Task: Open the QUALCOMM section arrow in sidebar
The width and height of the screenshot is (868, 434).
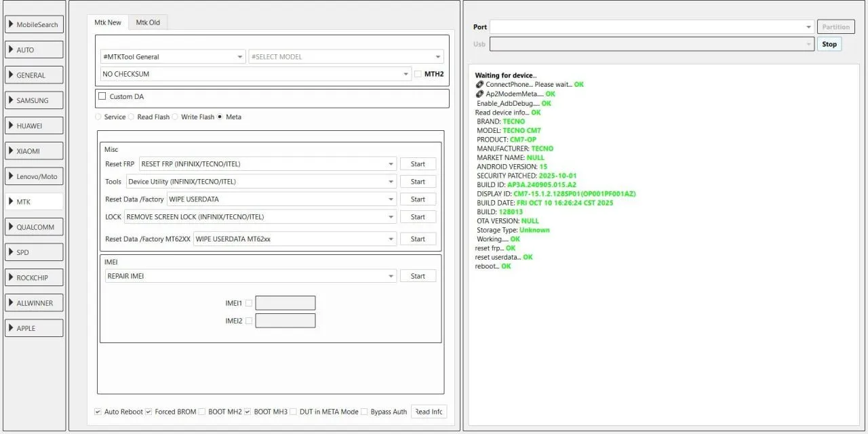Action: pyautogui.click(x=11, y=227)
